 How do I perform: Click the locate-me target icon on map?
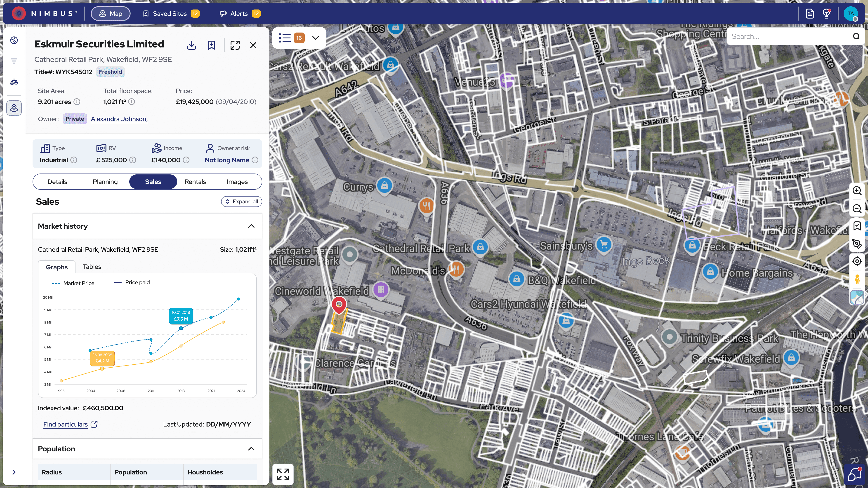pos(857,261)
